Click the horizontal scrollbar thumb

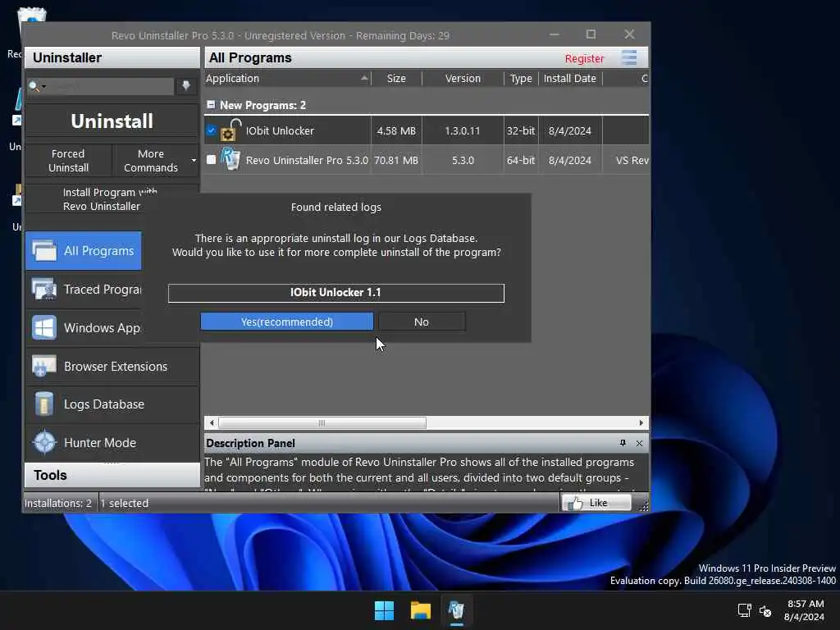click(x=322, y=422)
